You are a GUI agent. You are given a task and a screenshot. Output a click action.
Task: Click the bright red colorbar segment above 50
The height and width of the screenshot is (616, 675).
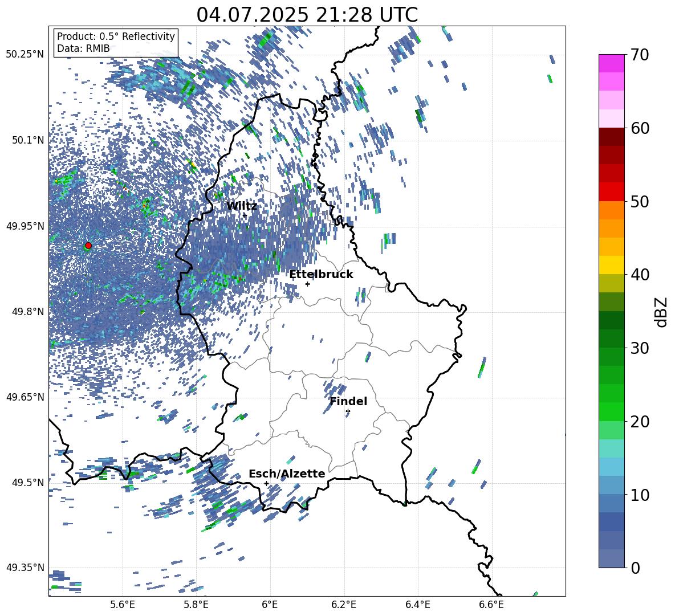point(611,192)
